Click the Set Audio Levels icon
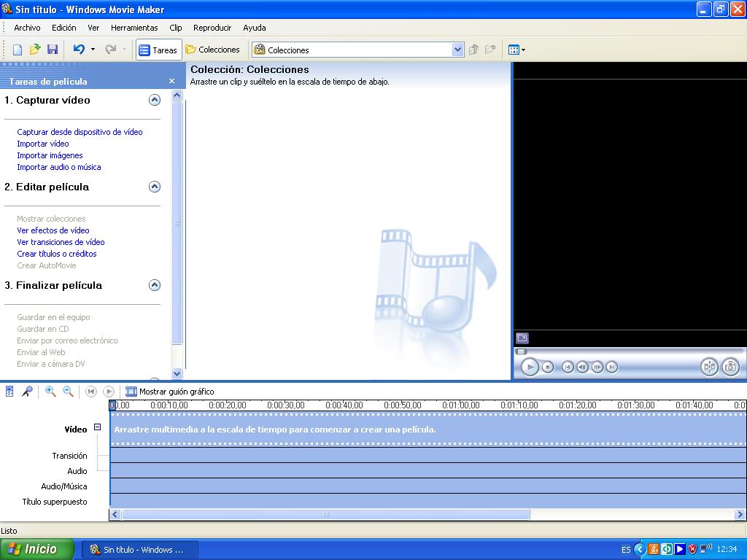 pyautogui.click(x=9, y=392)
